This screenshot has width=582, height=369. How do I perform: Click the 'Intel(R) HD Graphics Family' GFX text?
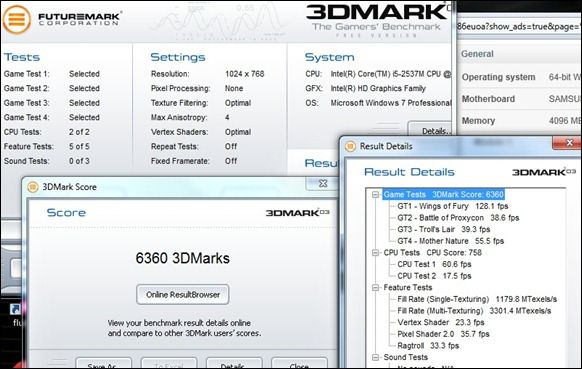pos(378,88)
